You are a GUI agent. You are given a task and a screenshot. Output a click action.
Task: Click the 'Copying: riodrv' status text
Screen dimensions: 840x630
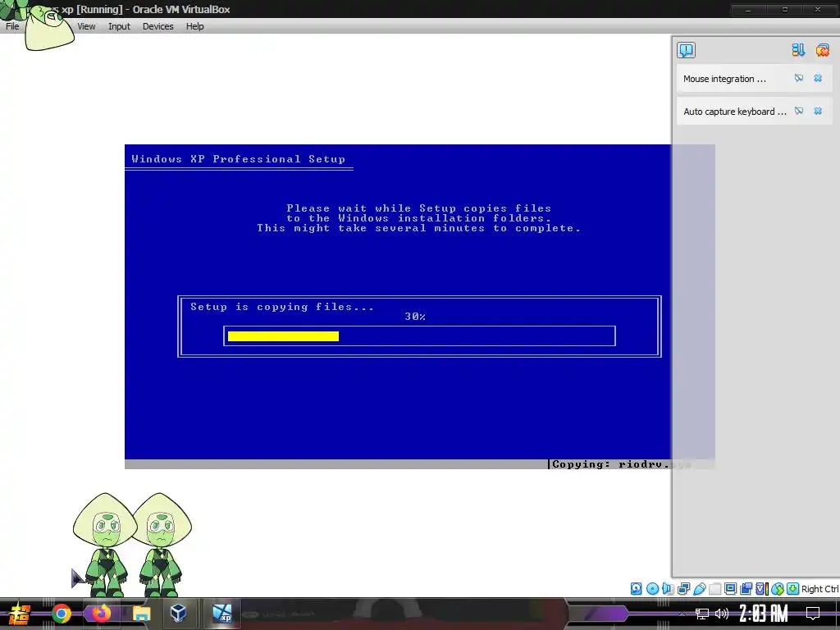tap(610, 464)
